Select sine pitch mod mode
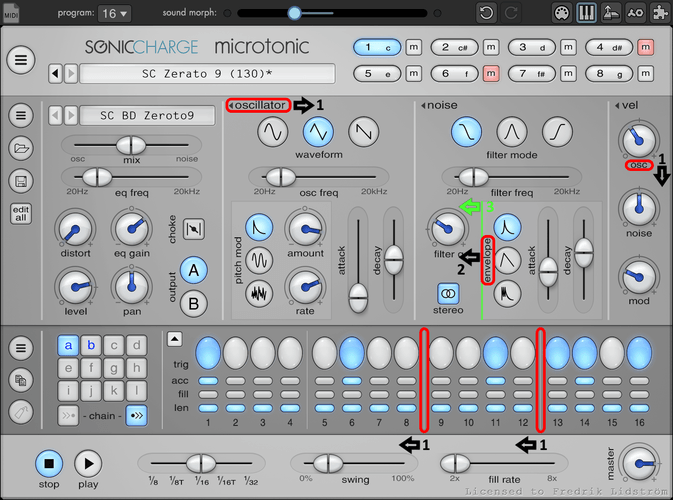The width and height of the screenshot is (673, 500). coord(259,260)
